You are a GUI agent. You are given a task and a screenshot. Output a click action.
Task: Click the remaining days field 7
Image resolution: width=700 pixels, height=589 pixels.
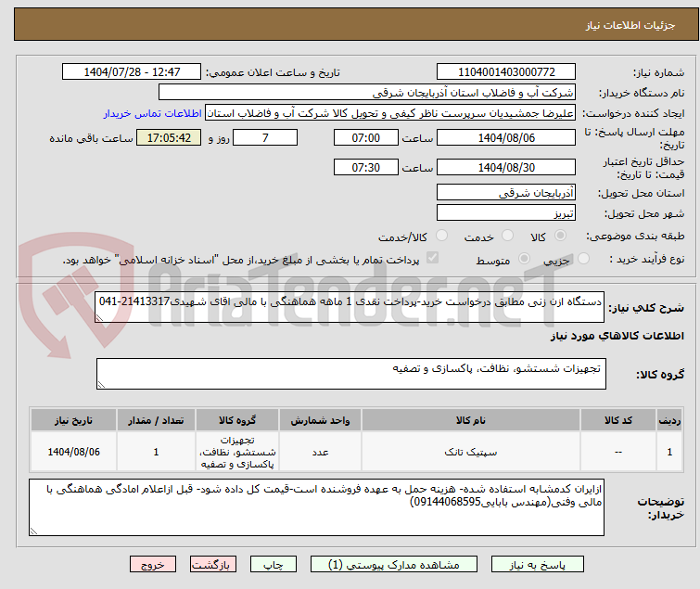tap(265, 137)
